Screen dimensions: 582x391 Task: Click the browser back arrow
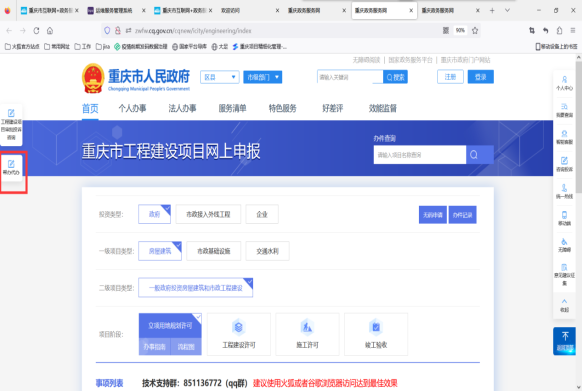pos(9,31)
